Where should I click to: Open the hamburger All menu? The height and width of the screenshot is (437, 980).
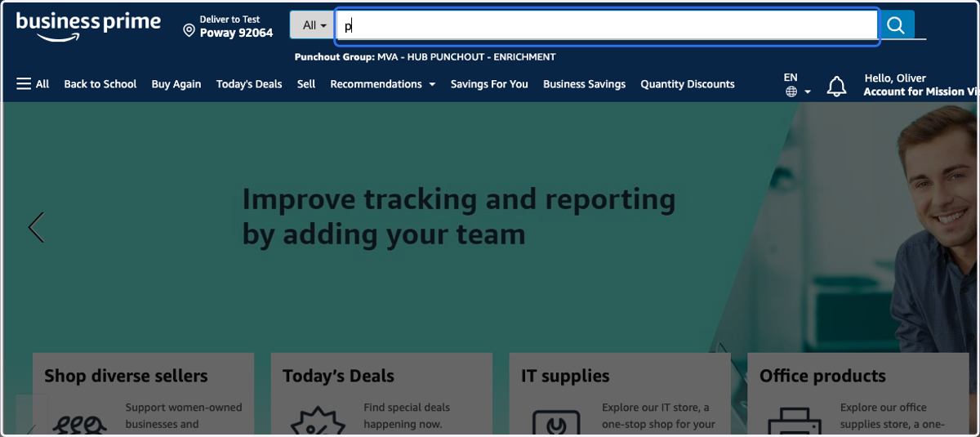click(33, 84)
